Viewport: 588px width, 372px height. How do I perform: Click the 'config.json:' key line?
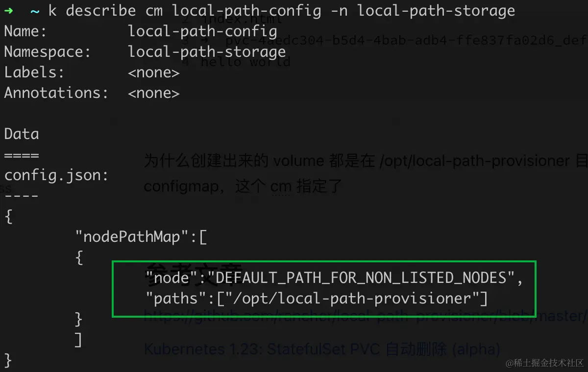click(56, 175)
